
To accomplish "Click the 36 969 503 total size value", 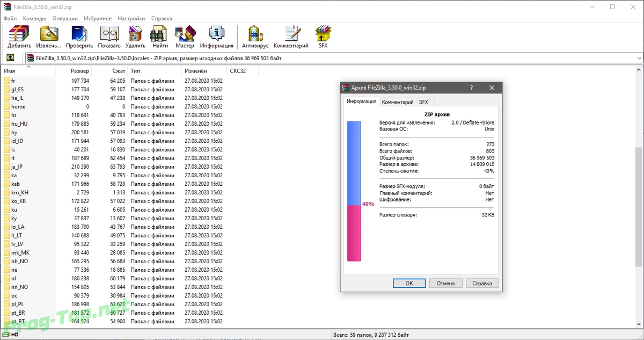I will click(x=482, y=158).
